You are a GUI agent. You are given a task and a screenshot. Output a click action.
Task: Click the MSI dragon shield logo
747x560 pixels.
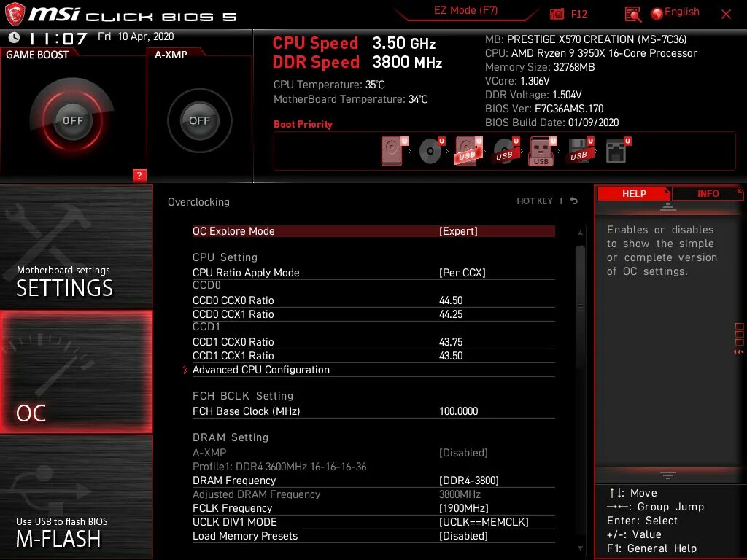pos(14,15)
